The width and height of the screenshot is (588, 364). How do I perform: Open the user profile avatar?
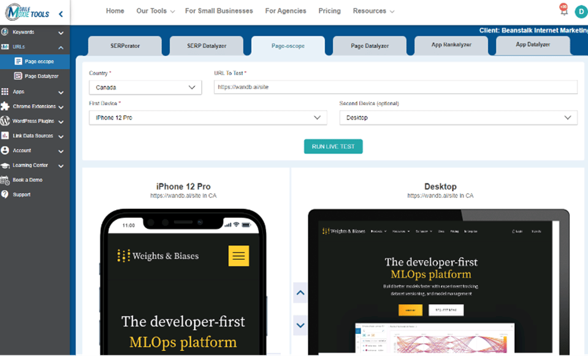580,11
